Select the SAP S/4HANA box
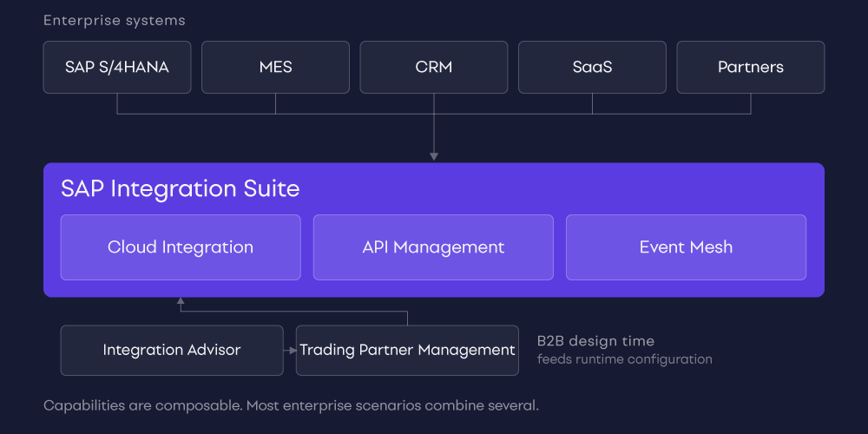 117,67
